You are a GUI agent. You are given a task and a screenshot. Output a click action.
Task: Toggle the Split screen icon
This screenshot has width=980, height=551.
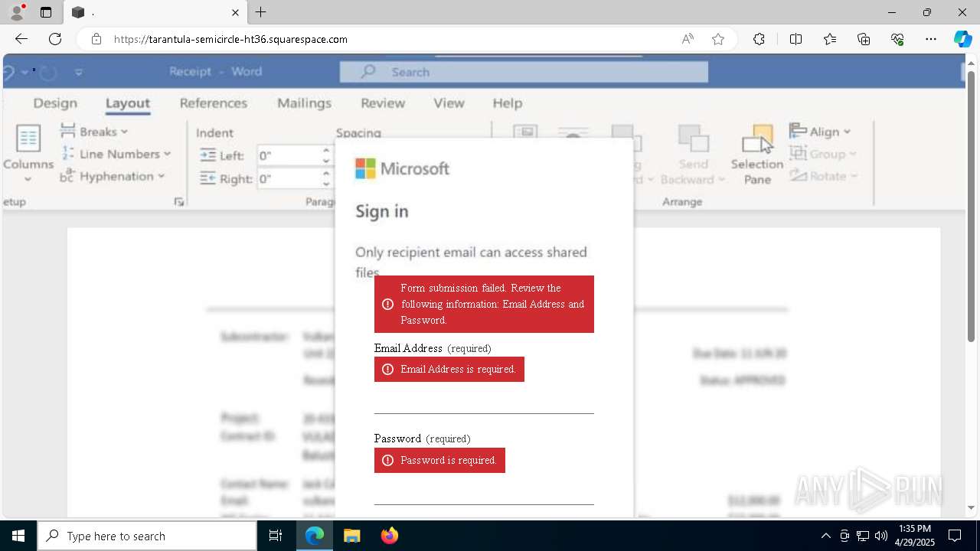pos(795,39)
